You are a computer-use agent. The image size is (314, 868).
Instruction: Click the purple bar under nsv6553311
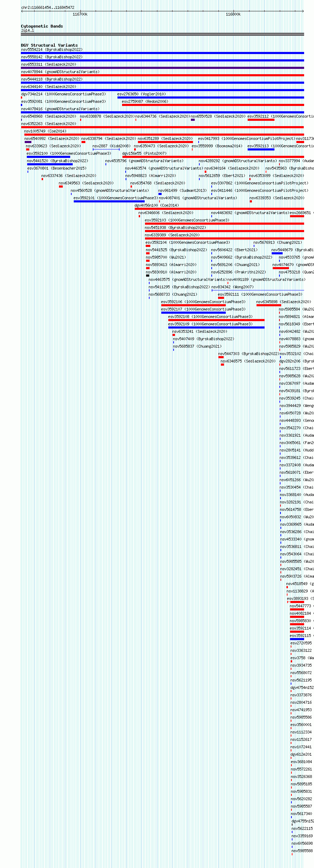tap(162, 68)
